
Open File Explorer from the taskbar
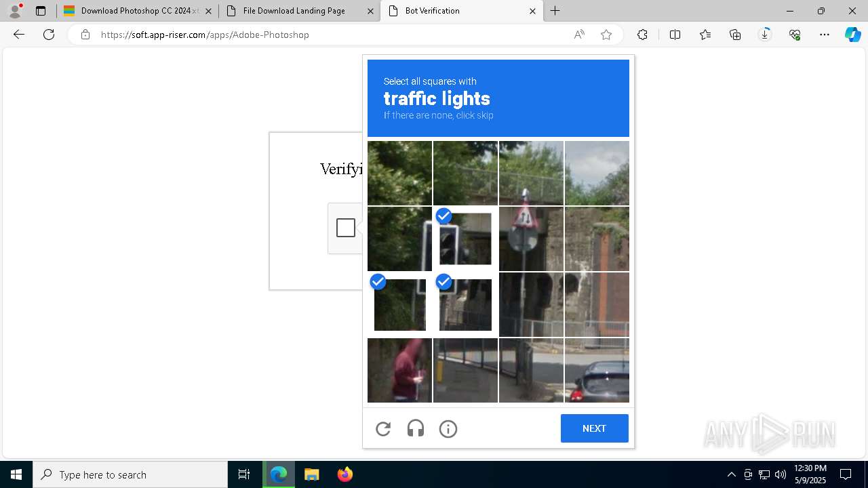[311, 474]
